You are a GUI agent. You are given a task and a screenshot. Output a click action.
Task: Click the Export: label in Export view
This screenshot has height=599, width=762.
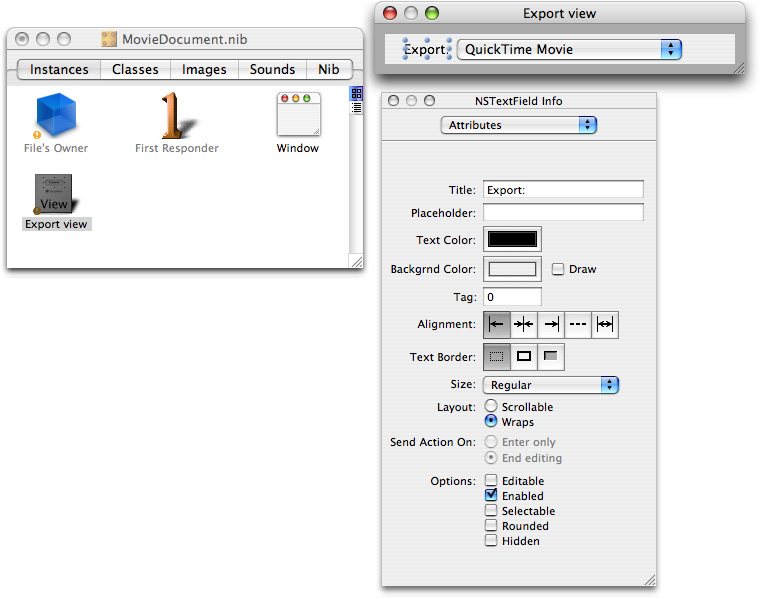pos(426,50)
